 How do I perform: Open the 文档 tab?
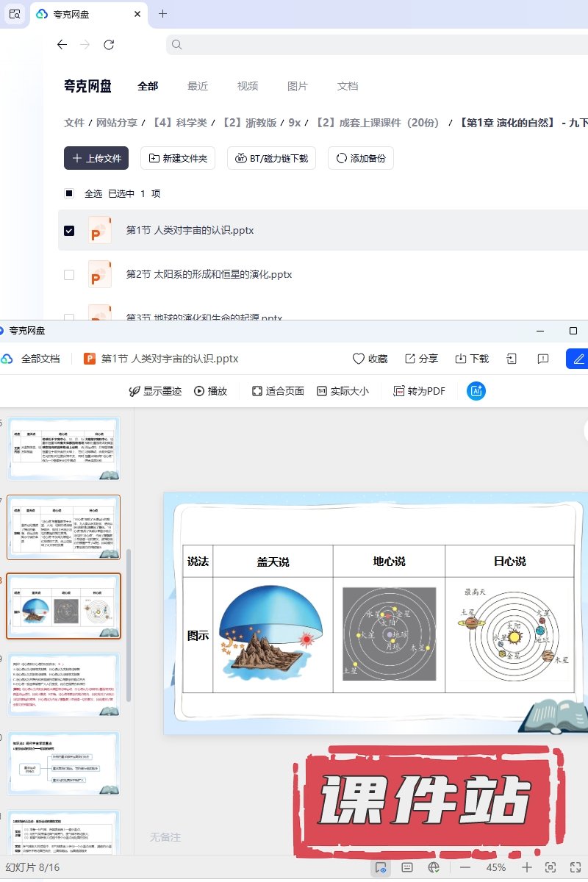(x=348, y=86)
